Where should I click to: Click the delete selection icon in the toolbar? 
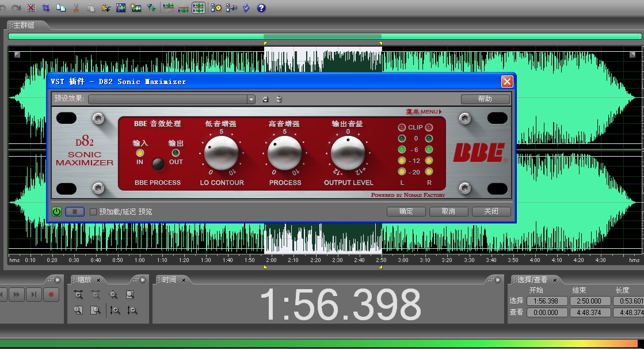coord(31,8)
